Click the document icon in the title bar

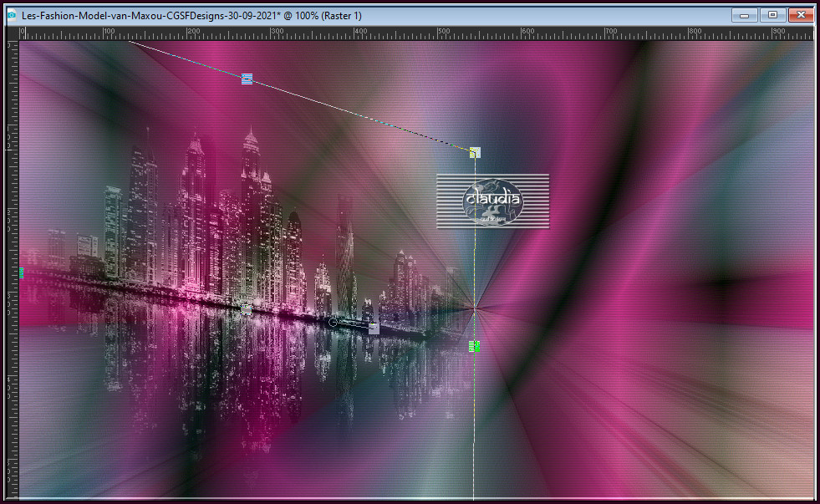[12, 16]
